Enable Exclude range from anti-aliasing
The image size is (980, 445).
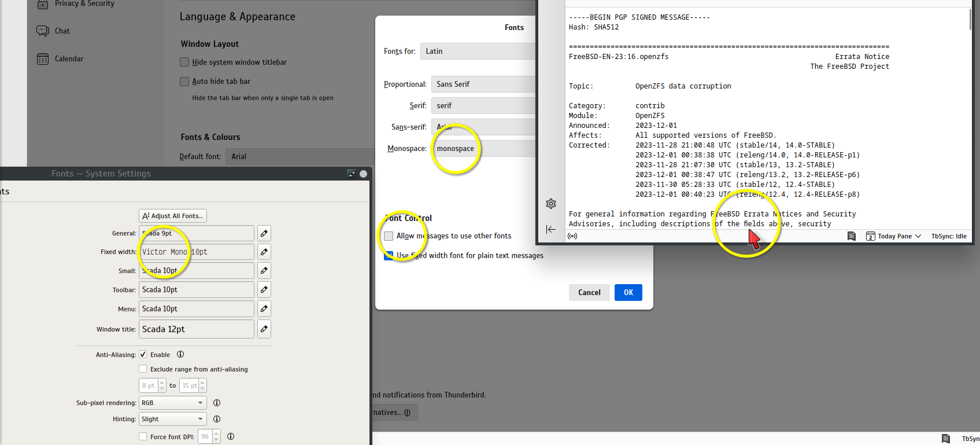pyautogui.click(x=143, y=369)
